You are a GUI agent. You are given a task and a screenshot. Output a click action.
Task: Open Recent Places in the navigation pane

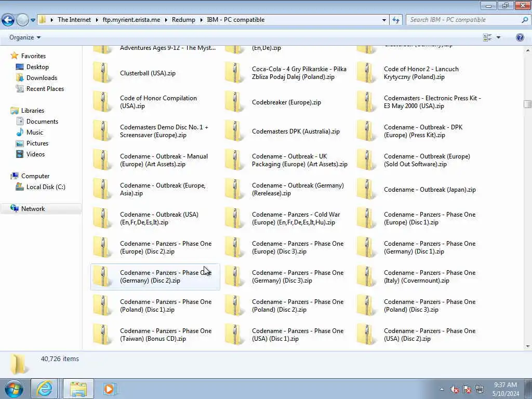(x=45, y=88)
